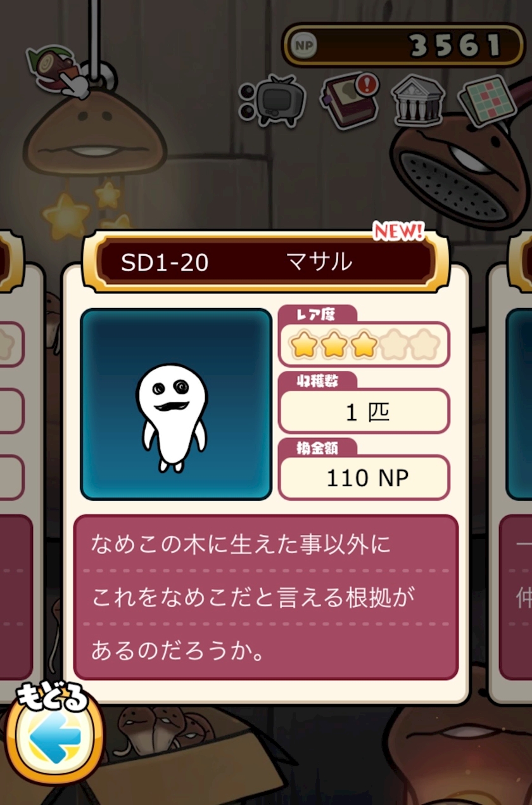Tap the description text box

[x=265, y=597]
